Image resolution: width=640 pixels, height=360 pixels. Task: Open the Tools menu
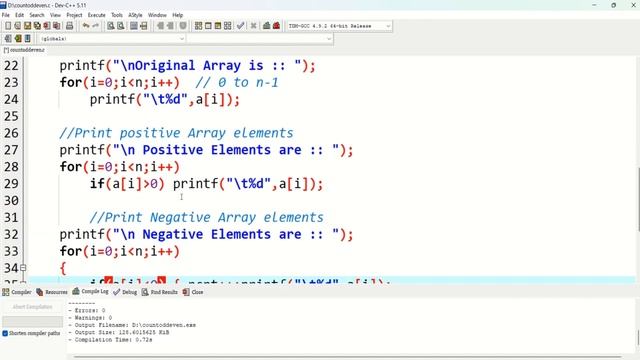[x=117, y=15]
